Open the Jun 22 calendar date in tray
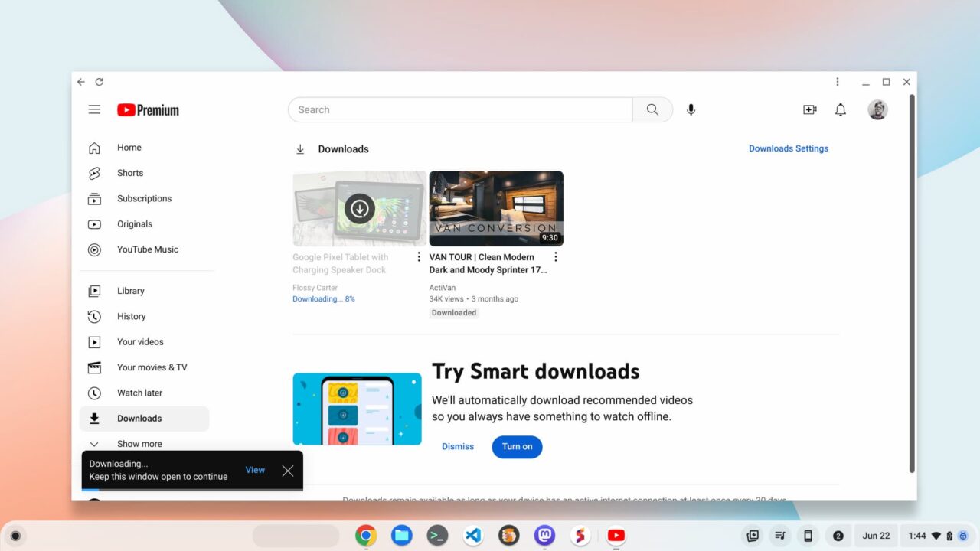 876,536
